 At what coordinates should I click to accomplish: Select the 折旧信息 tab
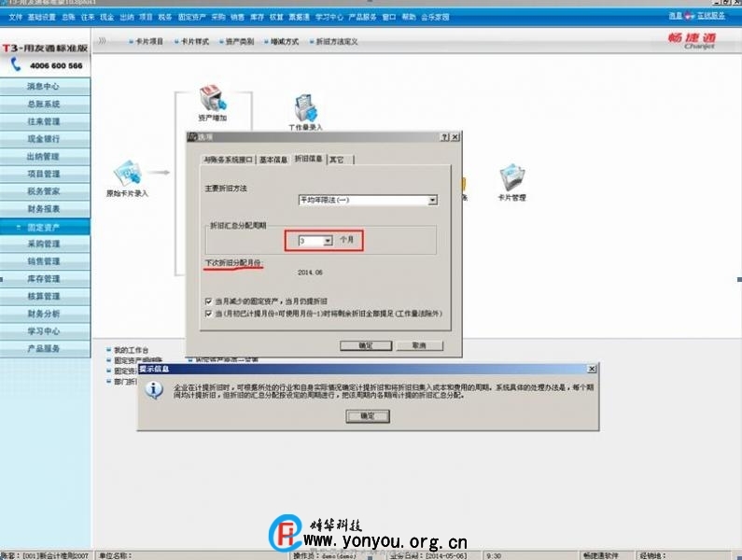click(x=308, y=159)
